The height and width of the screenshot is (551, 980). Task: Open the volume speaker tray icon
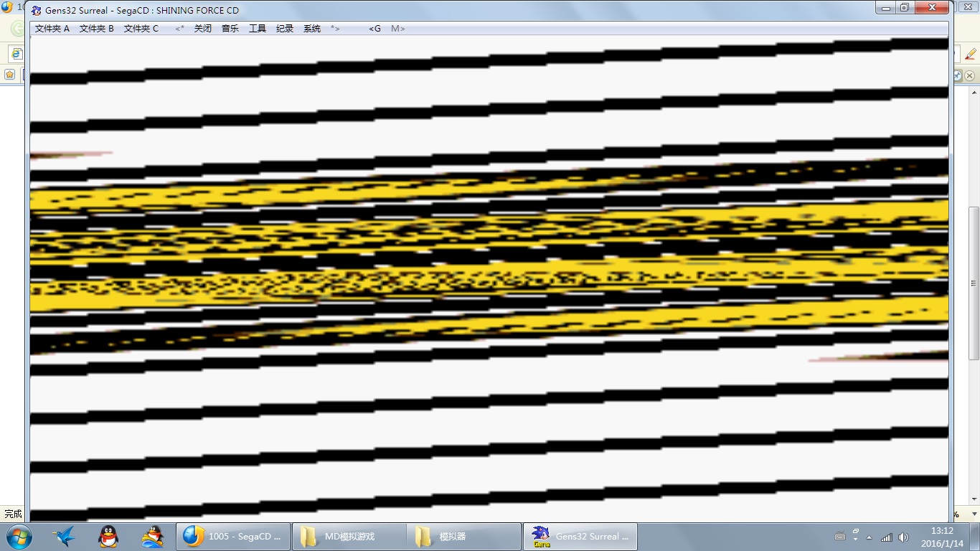pos(903,537)
